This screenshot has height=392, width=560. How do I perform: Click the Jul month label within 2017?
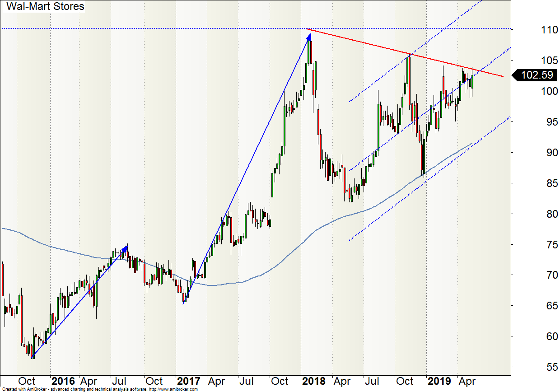click(246, 381)
